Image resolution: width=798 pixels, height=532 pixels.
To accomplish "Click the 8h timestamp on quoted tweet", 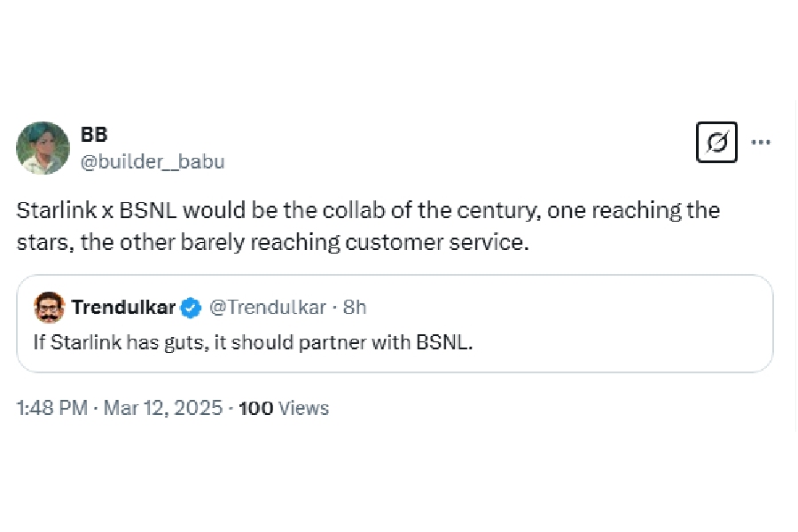I will [355, 308].
